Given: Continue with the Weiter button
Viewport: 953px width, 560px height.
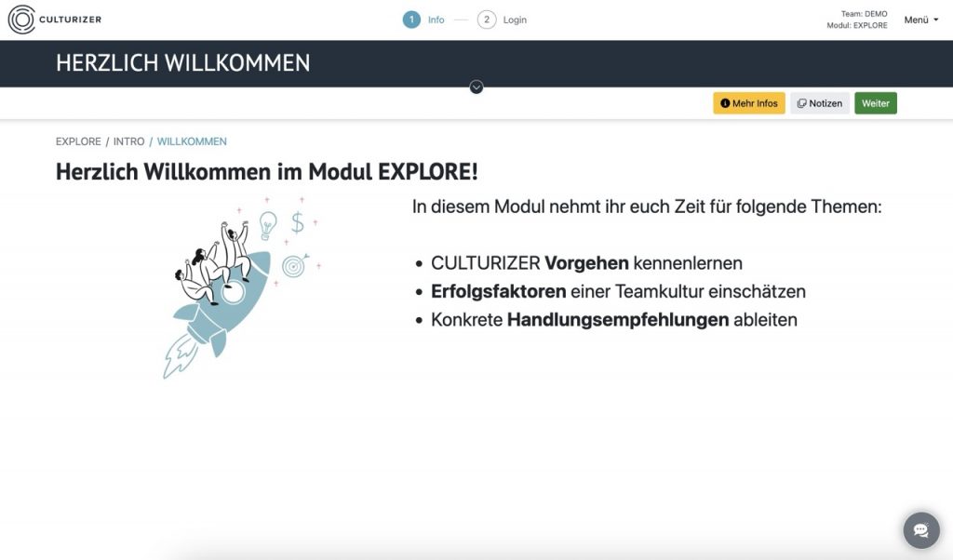Looking at the screenshot, I should click(875, 103).
